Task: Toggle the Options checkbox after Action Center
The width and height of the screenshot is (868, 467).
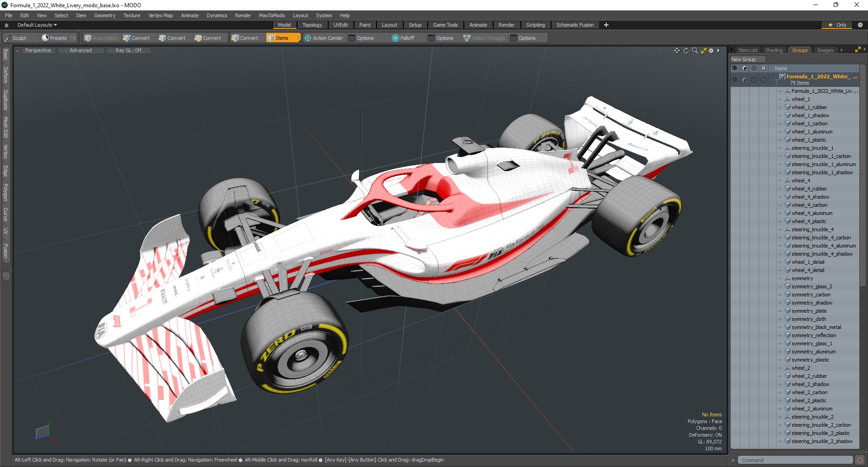Action: click(352, 38)
